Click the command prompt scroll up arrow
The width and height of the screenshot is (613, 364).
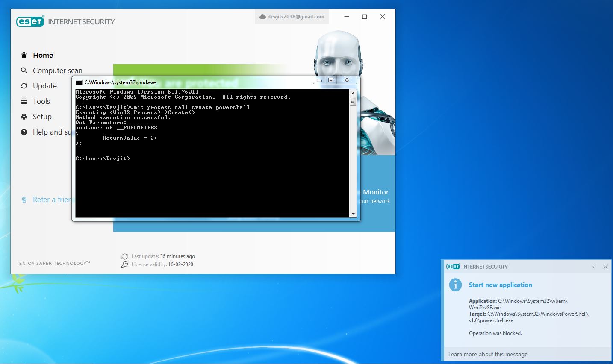(353, 93)
